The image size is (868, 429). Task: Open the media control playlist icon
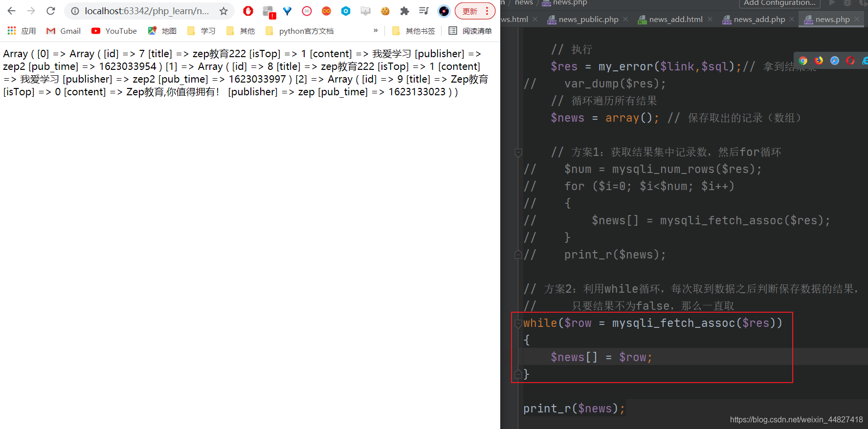424,11
